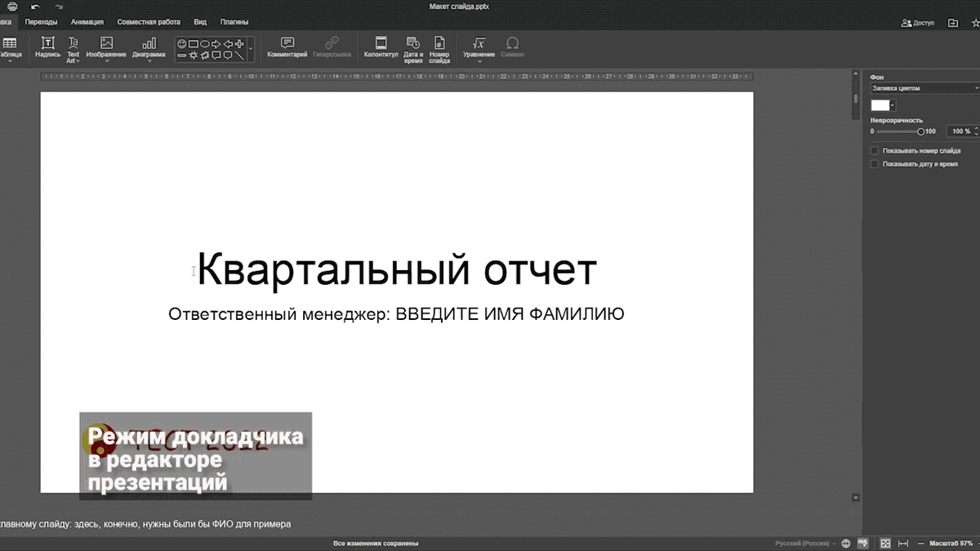Click Масштаб 97% zoom label
The image size is (980, 551).
pos(951,543)
